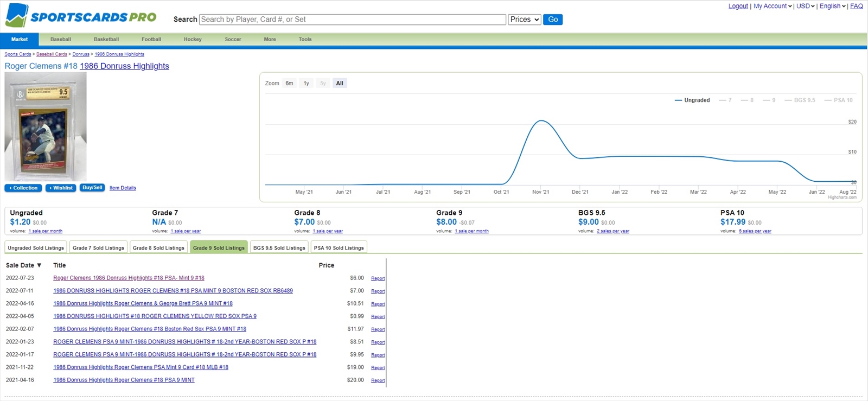The height and width of the screenshot is (401, 868).
Task: Set chart zoom to 1y
Action: tap(307, 84)
